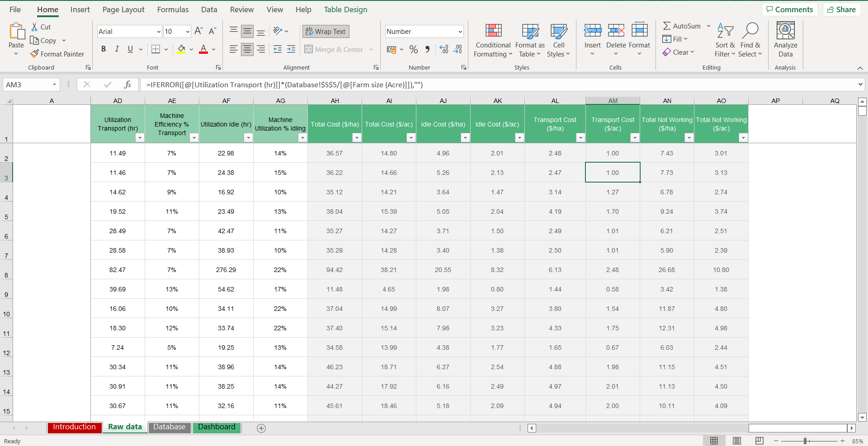Open the Dashboard sheet tab
Image resolution: width=868 pixels, height=446 pixels.
pyautogui.click(x=217, y=427)
